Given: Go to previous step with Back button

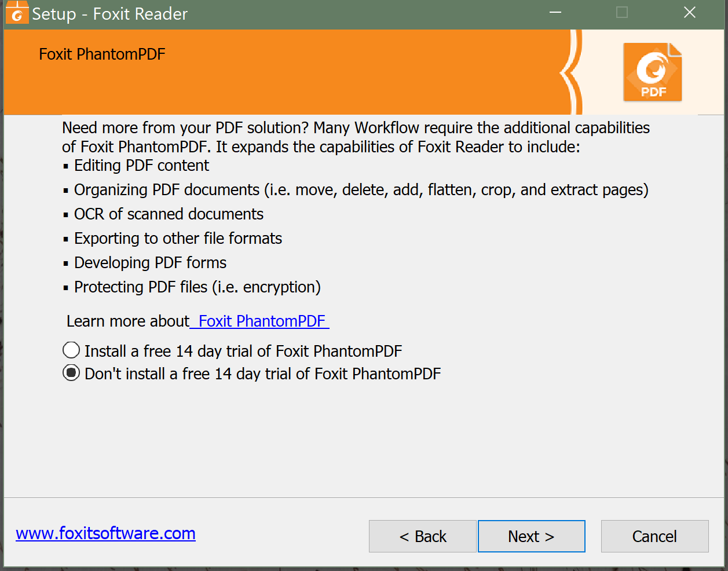Looking at the screenshot, I should point(423,536).
